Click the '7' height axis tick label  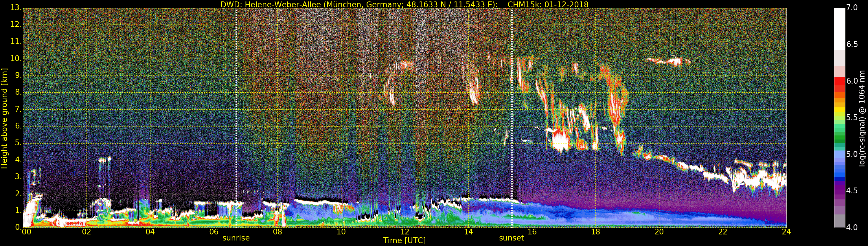[x=19, y=109]
